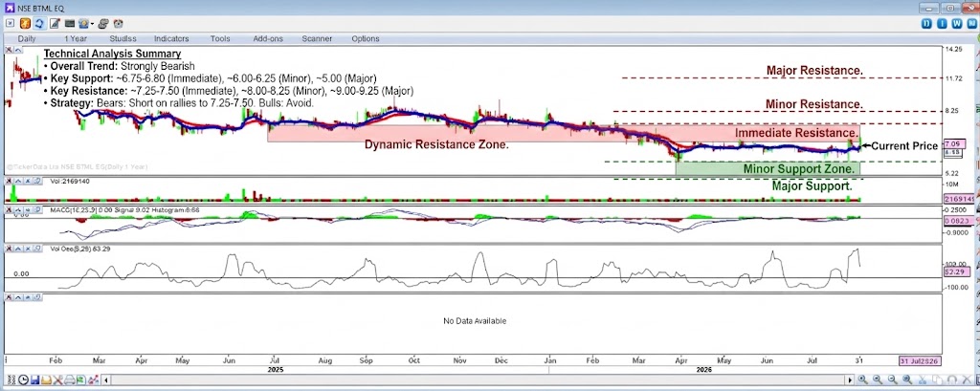
Task: Collapse the Vol Osc indicator pane
Action: click(18, 249)
